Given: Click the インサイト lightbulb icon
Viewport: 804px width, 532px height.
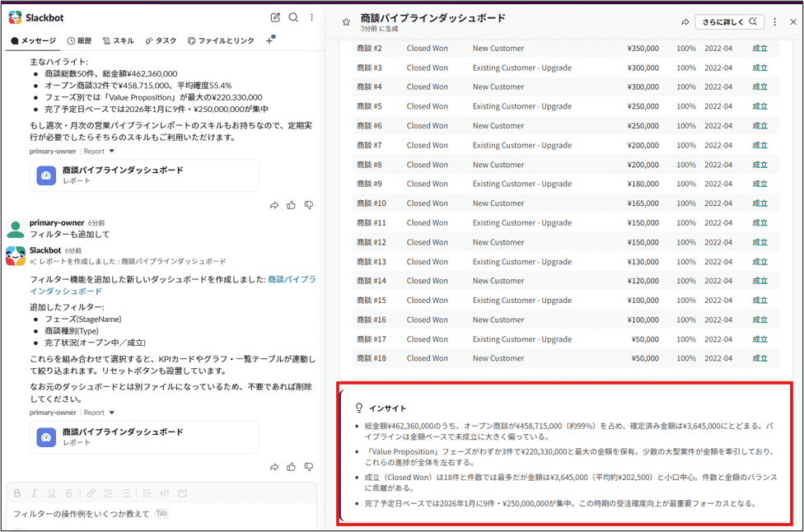Looking at the screenshot, I should (x=359, y=408).
